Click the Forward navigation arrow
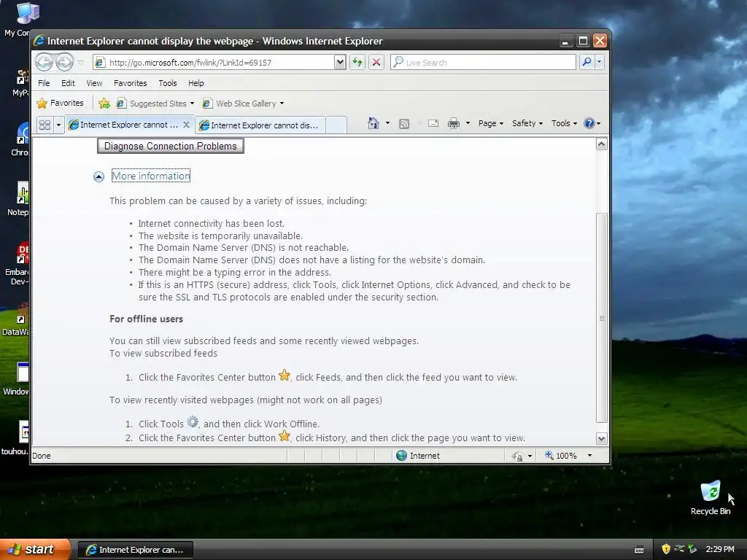 [x=64, y=62]
